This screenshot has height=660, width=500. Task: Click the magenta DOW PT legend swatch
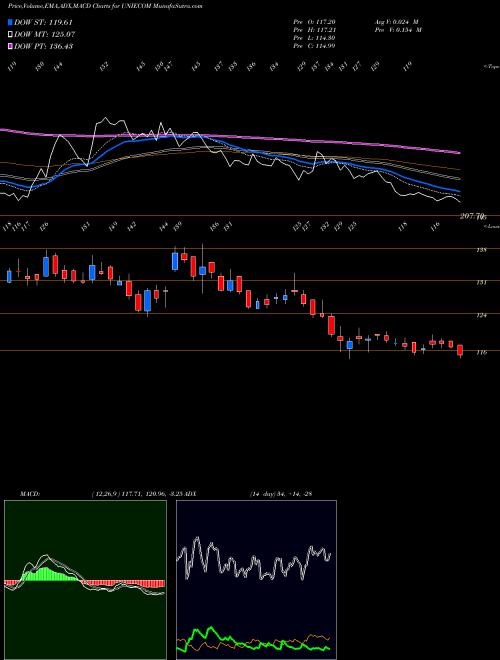[10, 46]
